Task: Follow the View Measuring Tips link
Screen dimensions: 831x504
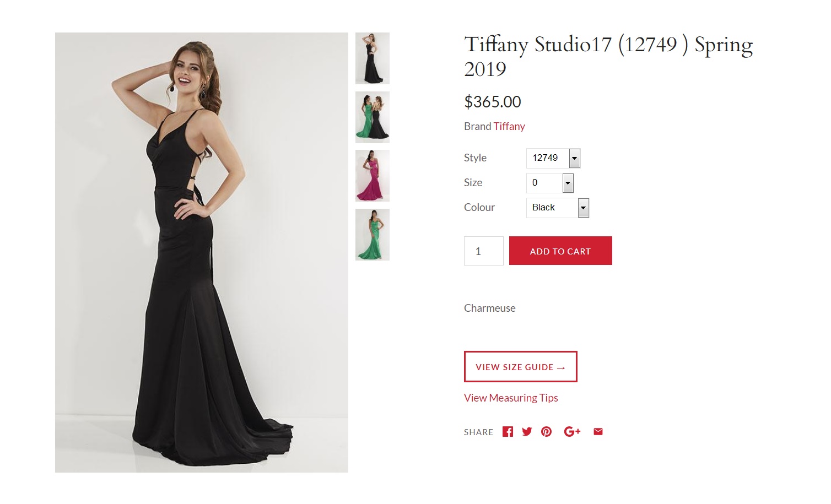Action: [511, 398]
